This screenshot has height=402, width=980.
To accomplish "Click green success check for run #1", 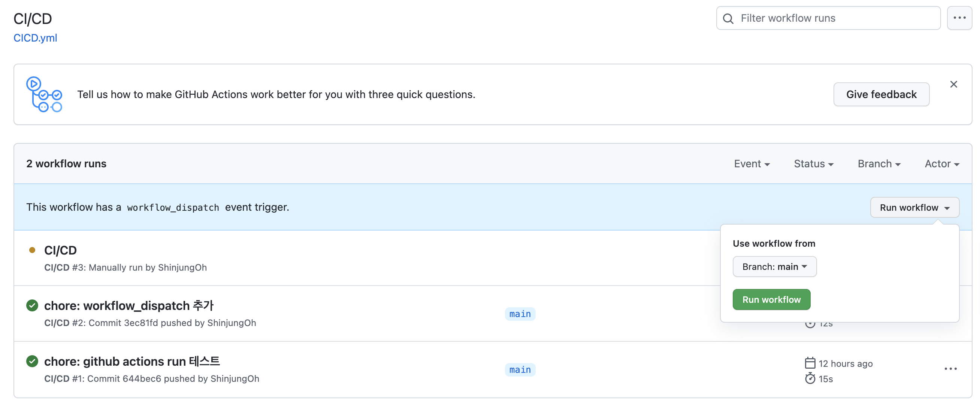I will pos(32,361).
